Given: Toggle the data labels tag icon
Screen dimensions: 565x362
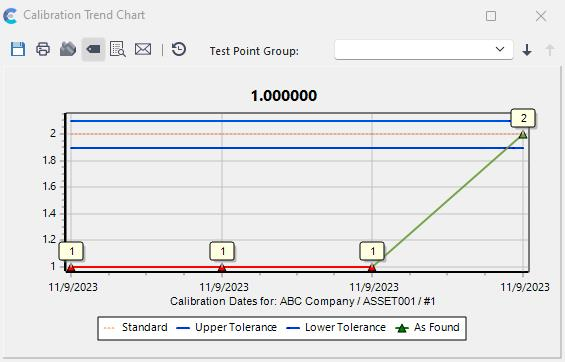Looking at the screenshot, I should [x=93, y=49].
